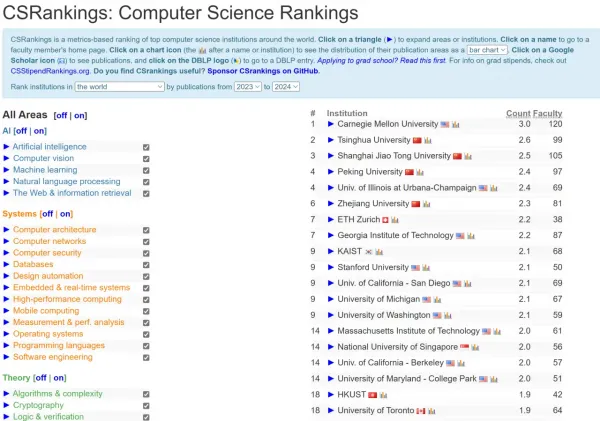Click the Korean flag next to KAIST
The image size is (600, 421).
368,252
